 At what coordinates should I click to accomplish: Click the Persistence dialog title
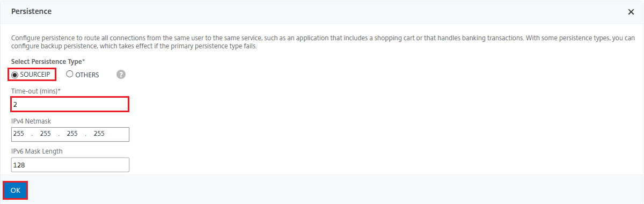pyautogui.click(x=32, y=11)
